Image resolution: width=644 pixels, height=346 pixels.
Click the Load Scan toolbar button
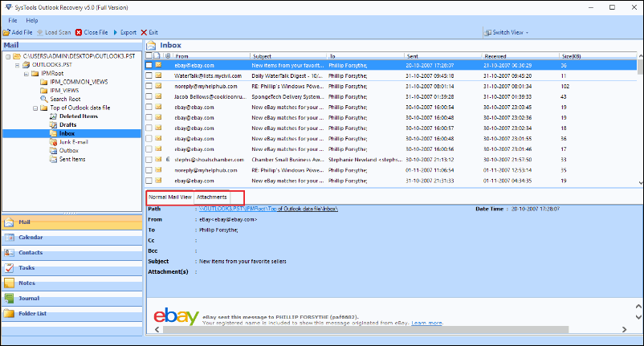point(53,32)
